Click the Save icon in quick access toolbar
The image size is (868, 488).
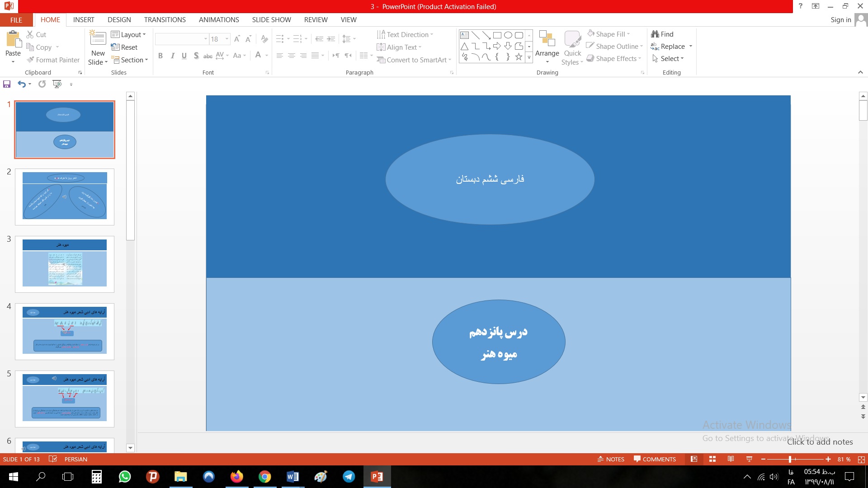(7, 84)
